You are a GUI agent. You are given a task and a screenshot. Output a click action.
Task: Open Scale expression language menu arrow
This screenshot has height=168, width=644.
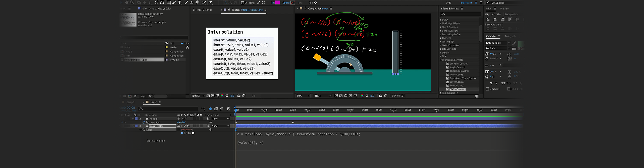pos(193,133)
